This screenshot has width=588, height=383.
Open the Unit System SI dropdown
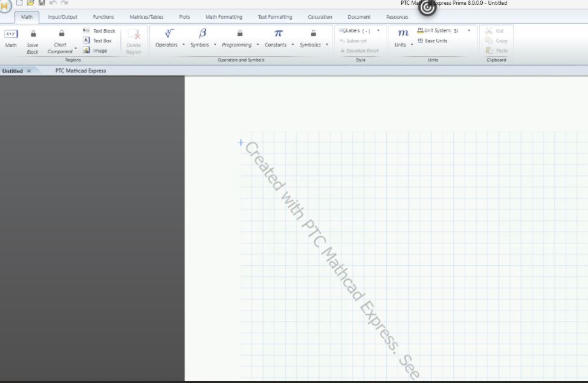(x=469, y=30)
